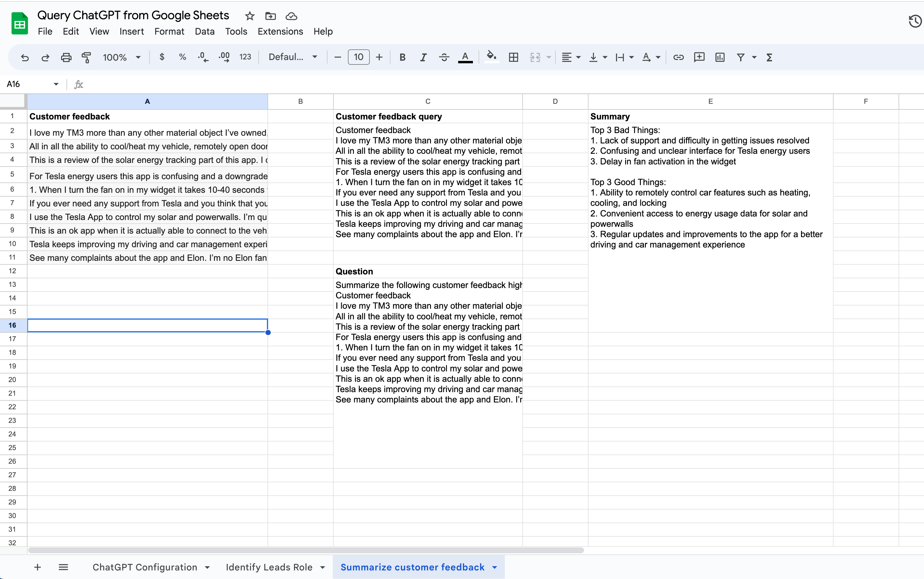Expand the merge cells dropdown arrow
This screenshot has width=924, height=579.
pyautogui.click(x=549, y=57)
